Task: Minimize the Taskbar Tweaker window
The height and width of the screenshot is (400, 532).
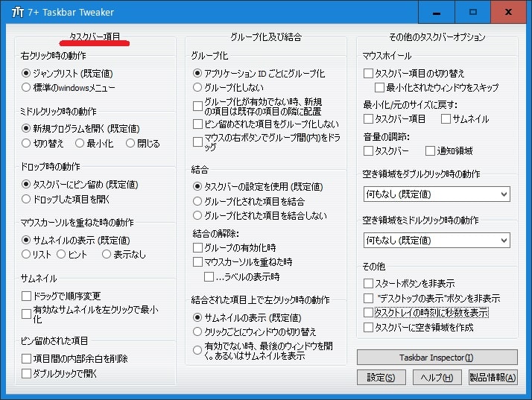Action: pos(437,12)
